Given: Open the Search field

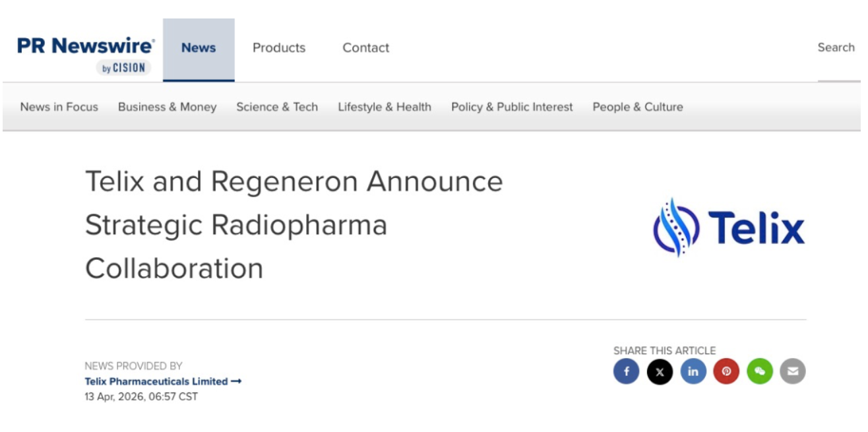Looking at the screenshot, I should pos(836,47).
